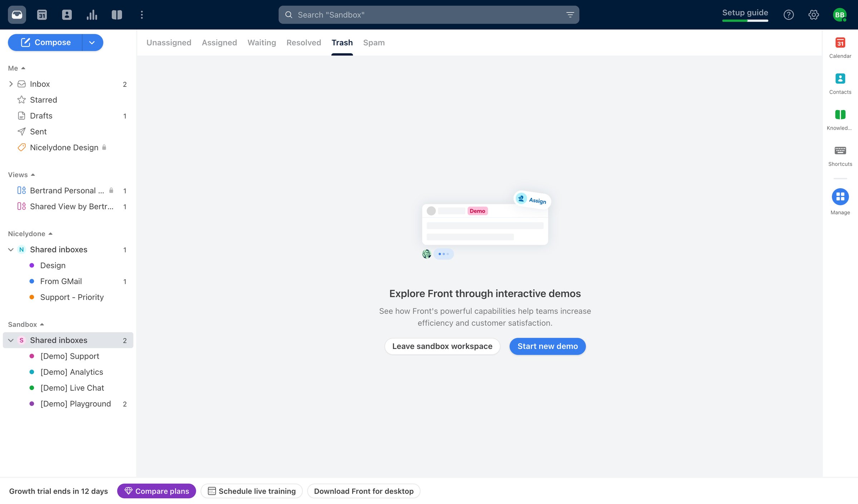Click the Compose button

(x=45, y=43)
